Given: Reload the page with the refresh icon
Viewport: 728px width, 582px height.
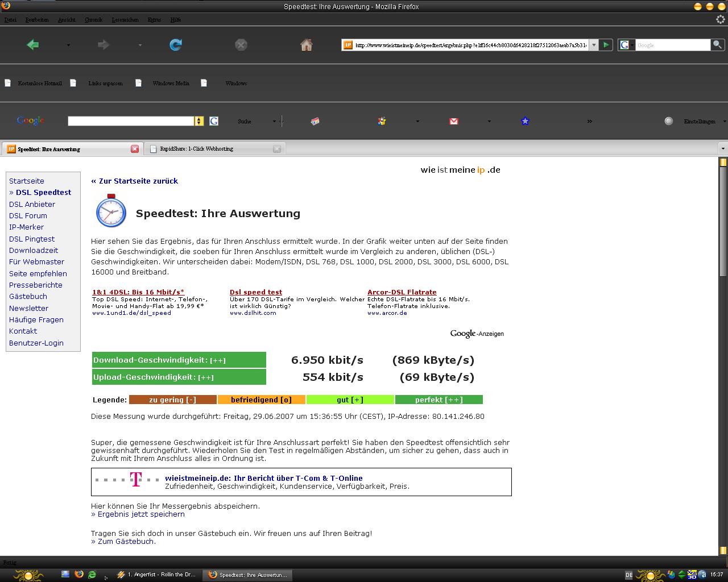Looking at the screenshot, I should point(176,45).
